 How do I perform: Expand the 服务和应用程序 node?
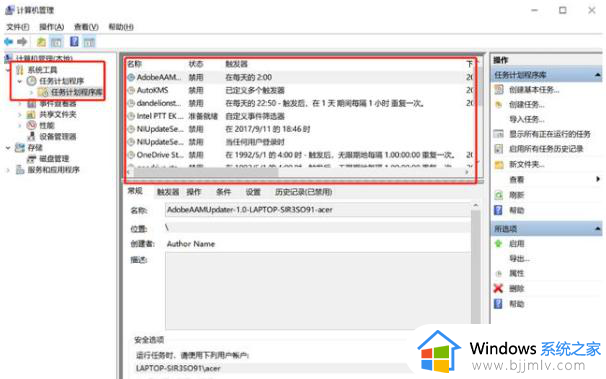click(8, 170)
